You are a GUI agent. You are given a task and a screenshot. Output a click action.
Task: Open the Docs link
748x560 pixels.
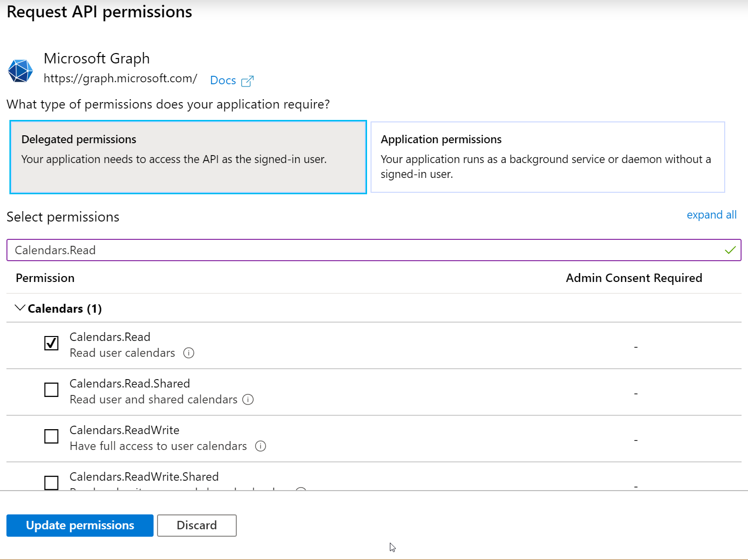(223, 81)
